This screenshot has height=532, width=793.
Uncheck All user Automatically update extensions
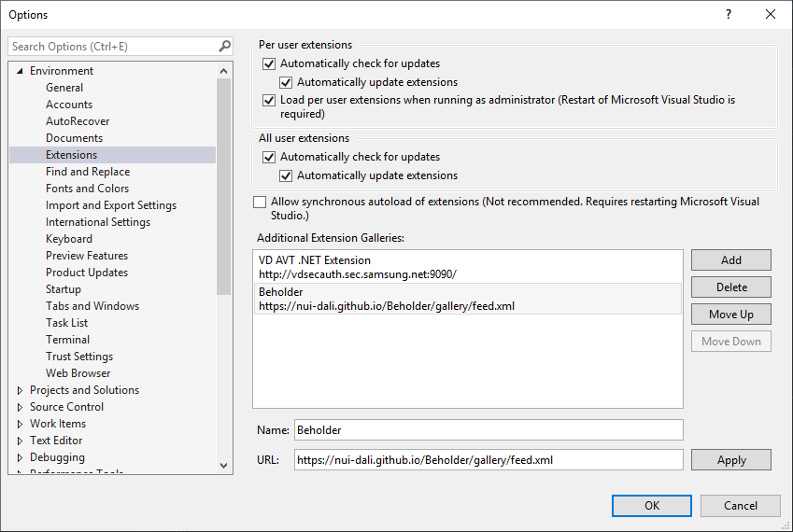[x=287, y=175]
